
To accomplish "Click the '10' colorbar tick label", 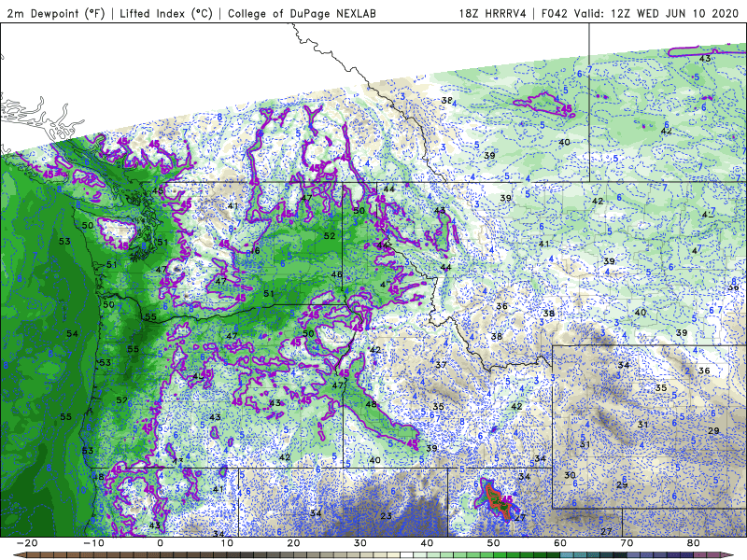I will click(x=227, y=543).
